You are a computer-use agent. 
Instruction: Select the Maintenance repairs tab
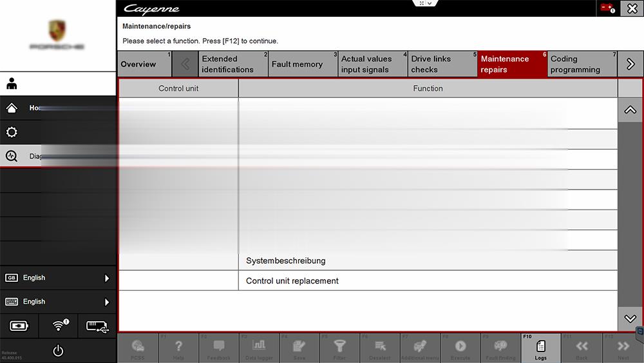513,64
